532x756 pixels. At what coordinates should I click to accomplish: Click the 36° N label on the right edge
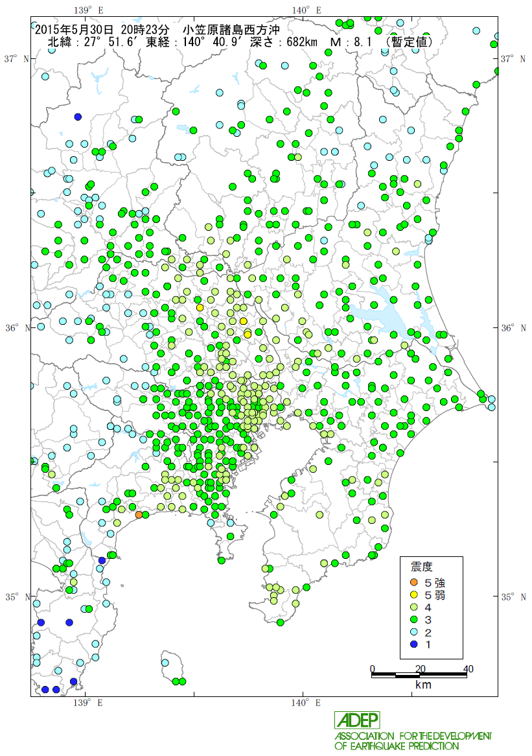(x=513, y=328)
